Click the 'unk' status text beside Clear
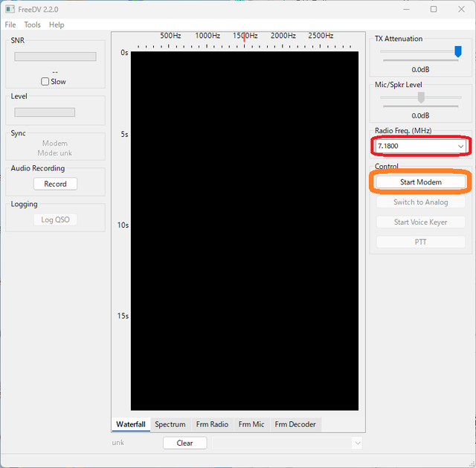 coord(118,443)
